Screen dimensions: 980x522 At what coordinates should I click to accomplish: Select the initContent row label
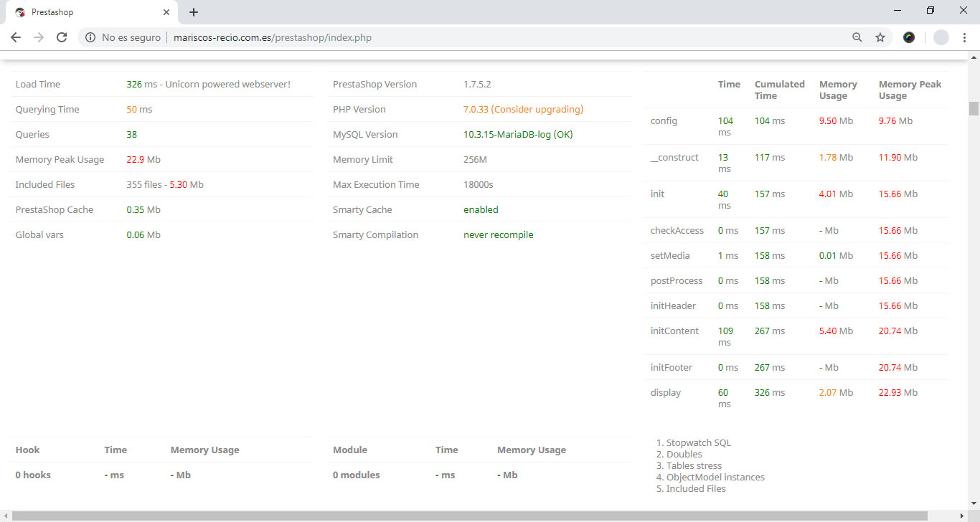[674, 331]
